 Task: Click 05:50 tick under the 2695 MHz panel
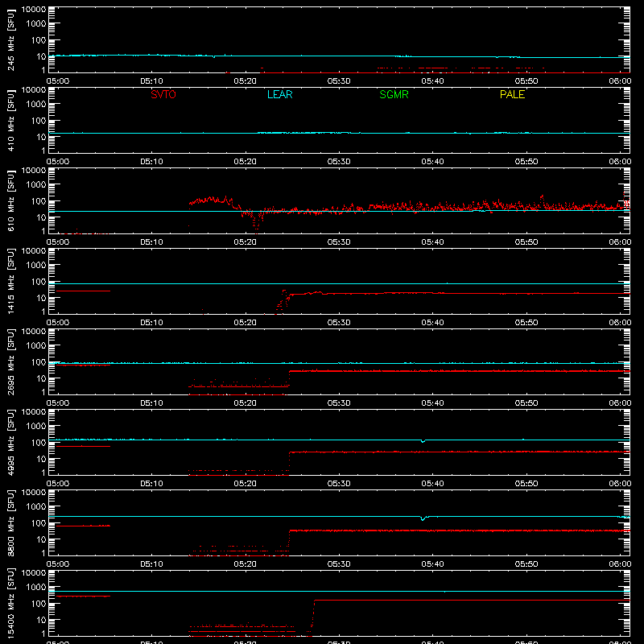(526, 403)
